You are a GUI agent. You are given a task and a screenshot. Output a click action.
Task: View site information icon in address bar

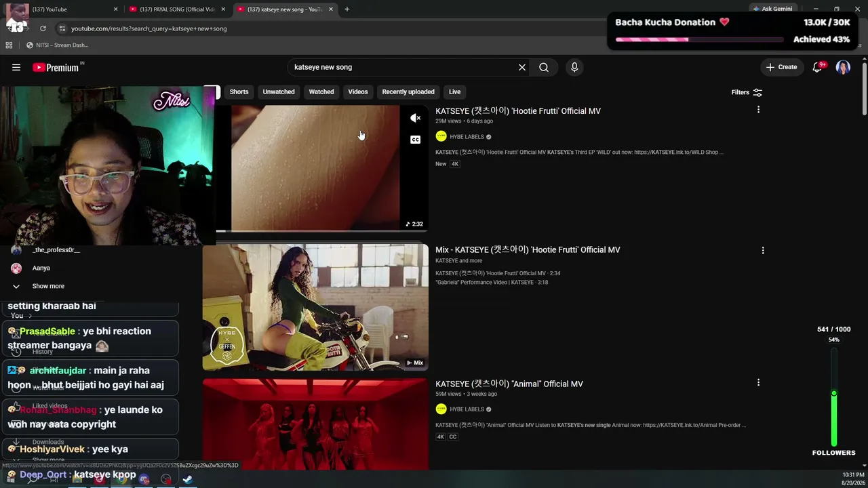pos(62,28)
